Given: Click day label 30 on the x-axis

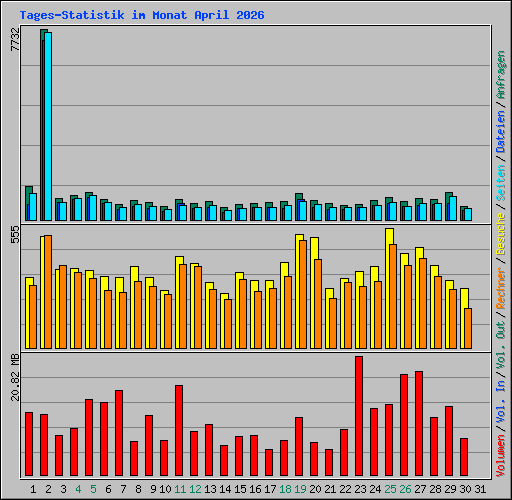Looking at the screenshot, I should pos(465,489).
